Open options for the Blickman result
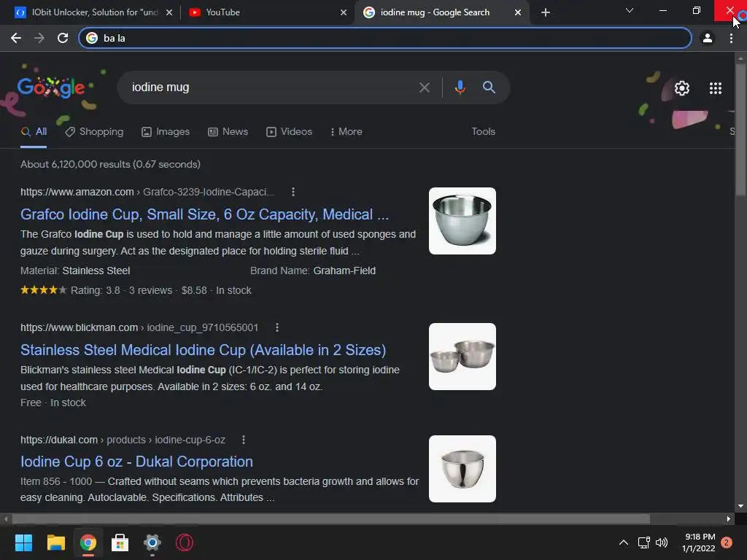The width and height of the screenshot is (747, 560). point(277,327)
